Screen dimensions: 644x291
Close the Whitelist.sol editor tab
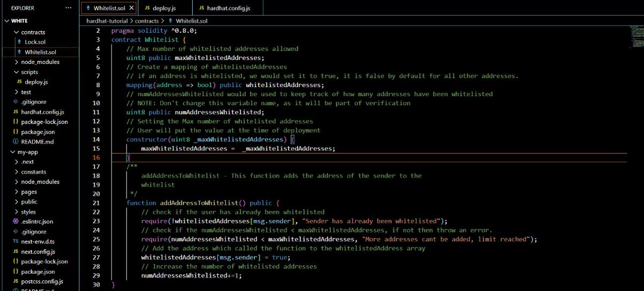point(131,9)
